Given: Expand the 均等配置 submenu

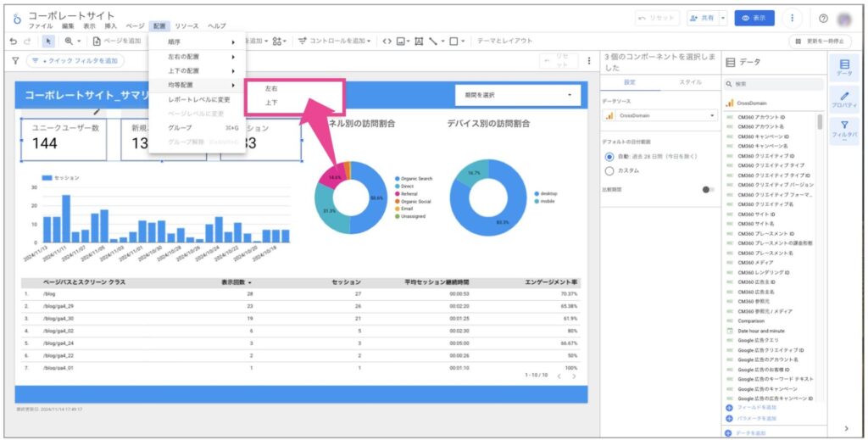Looking at the screenshot, I should pos(197,86).
